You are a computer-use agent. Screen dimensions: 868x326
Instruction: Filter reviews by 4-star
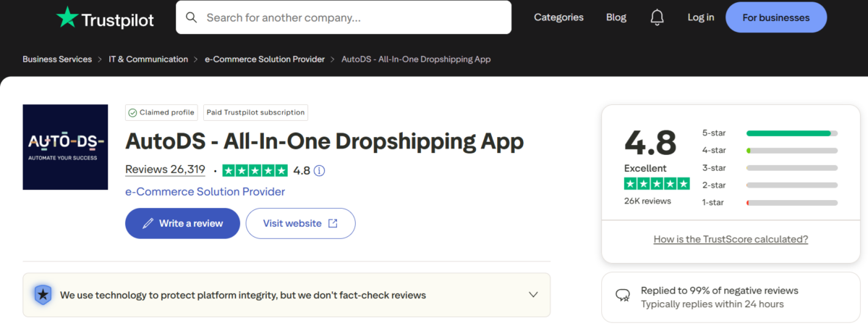pos(770,151)
